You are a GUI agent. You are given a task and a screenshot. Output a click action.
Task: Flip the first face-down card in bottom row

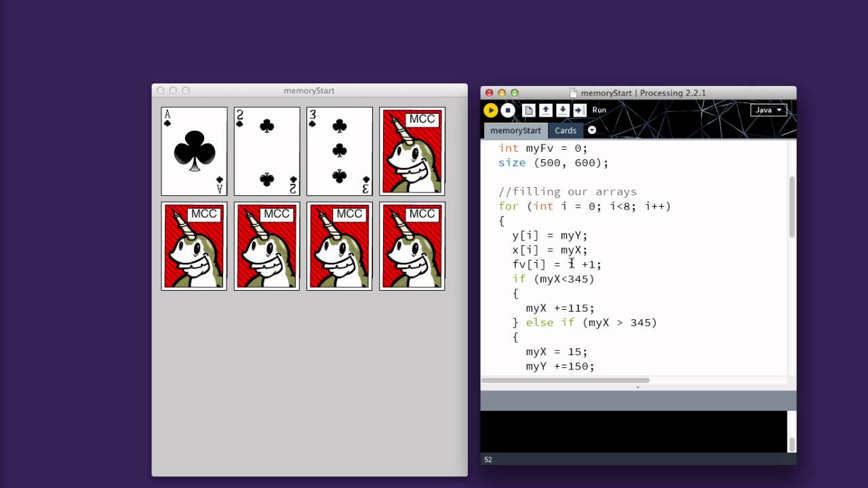(194, 246)
